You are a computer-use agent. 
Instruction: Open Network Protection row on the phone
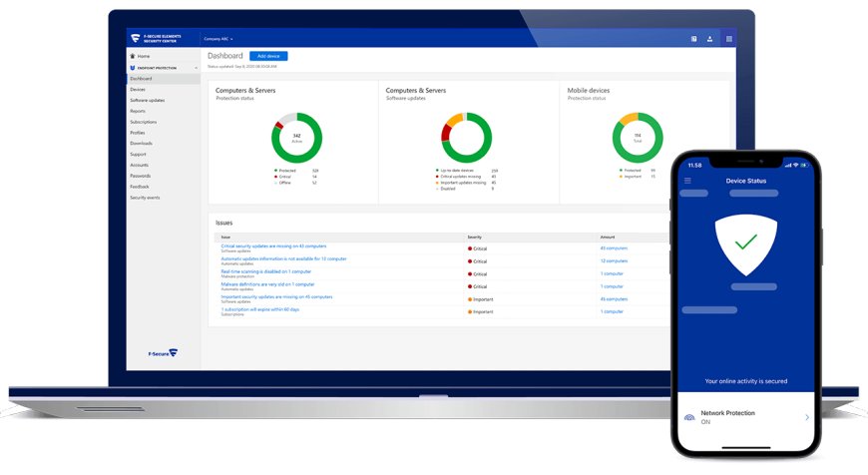point(745,417)
